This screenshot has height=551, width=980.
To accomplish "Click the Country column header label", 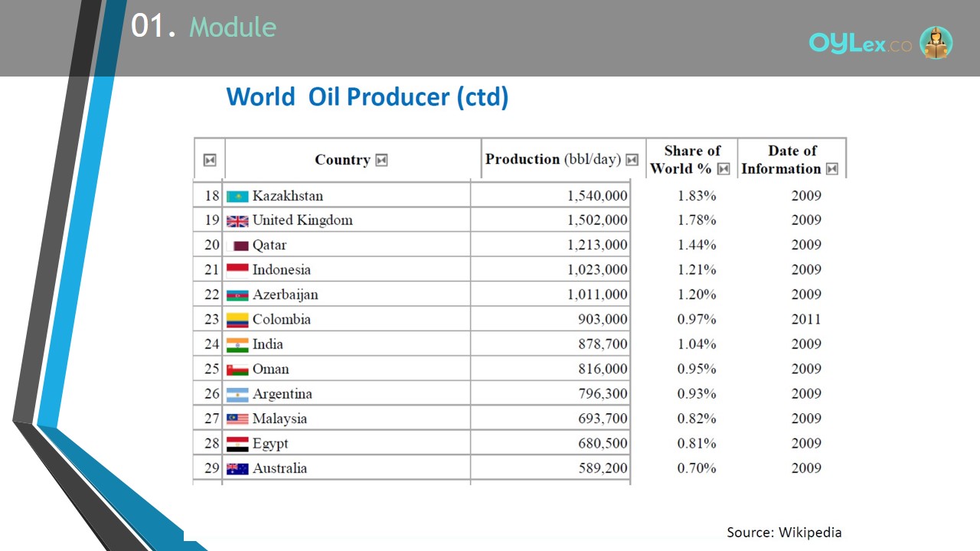I will point(342,160).
